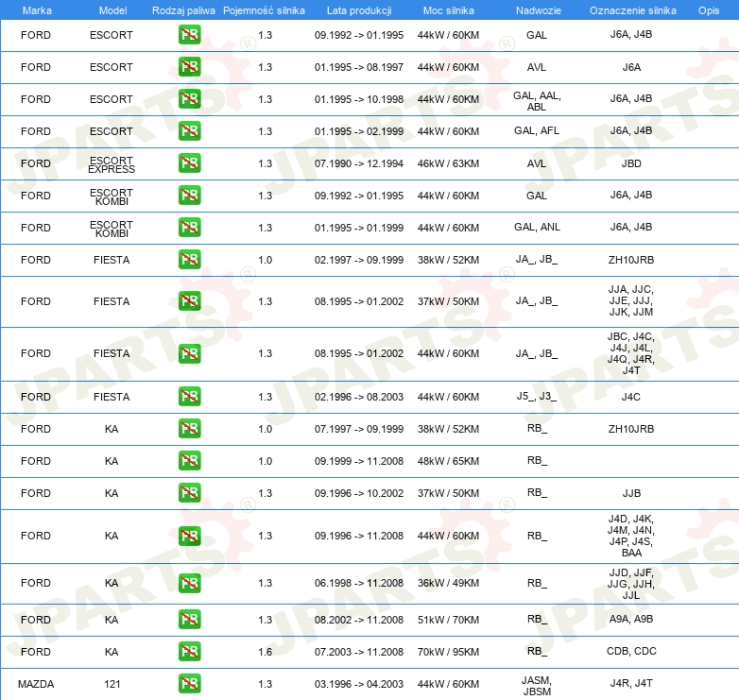Image resolution: width=739 pixels, height=700 pixels.
Task: Click the 121 model cell
Action: click(x=112, y=684)
